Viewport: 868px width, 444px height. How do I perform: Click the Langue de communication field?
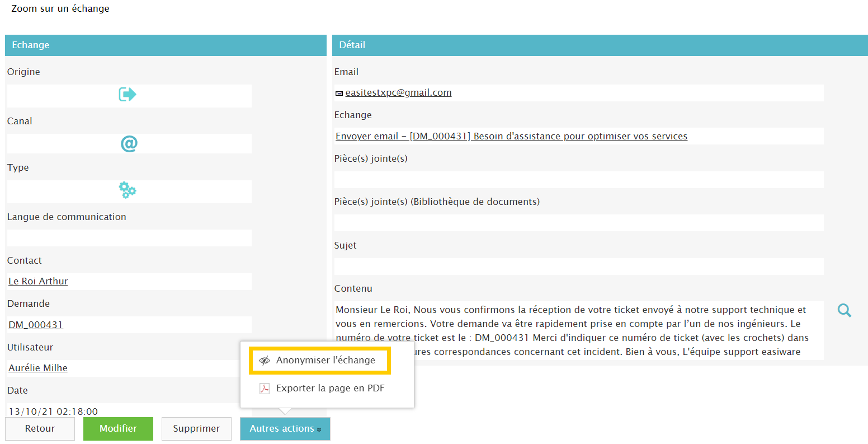pyautogui.click(x=129, y=238)
